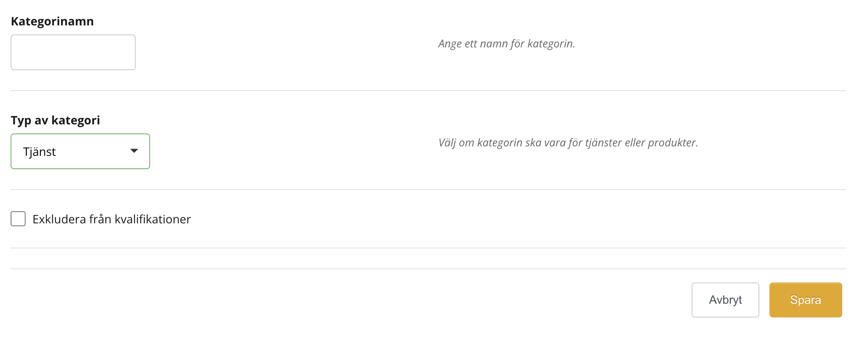Click the Kategorinamn field label

(52, 21)
